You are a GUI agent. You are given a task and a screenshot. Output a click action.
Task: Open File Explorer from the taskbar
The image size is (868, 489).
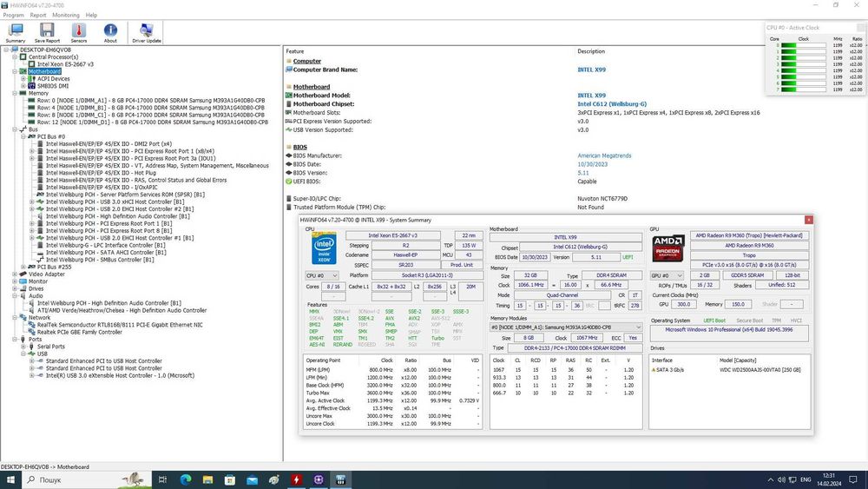tap(207, 479)
